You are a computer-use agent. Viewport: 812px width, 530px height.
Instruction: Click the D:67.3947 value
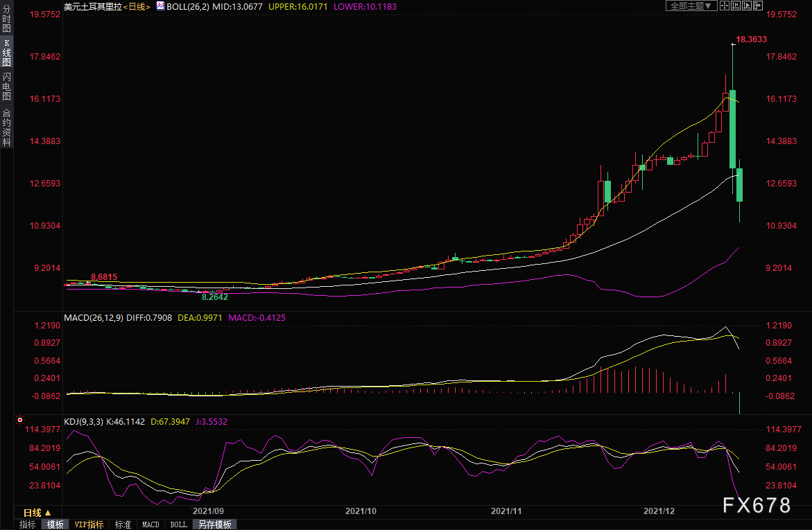pyautogui.click(x=170, y=422)
